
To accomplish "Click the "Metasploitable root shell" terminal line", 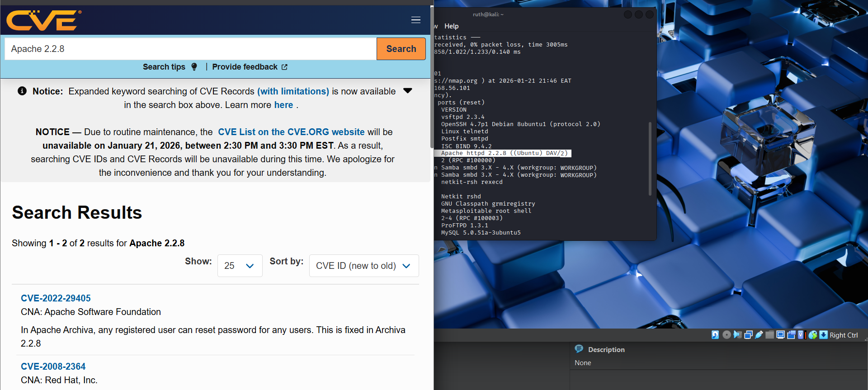I will [x=486, y=211].
